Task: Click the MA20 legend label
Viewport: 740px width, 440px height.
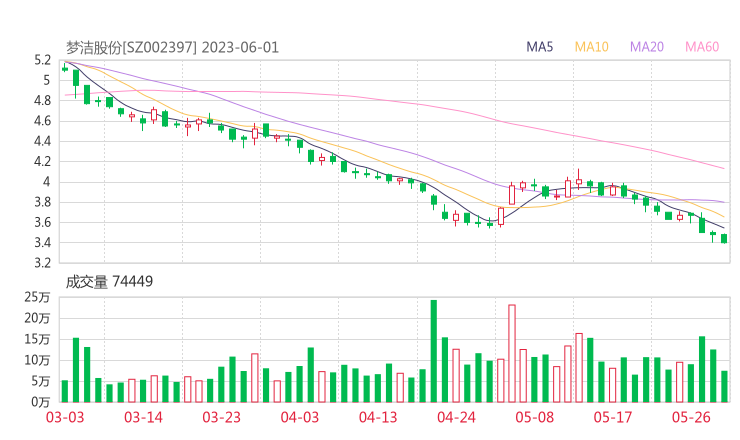Action: point(647,47)
